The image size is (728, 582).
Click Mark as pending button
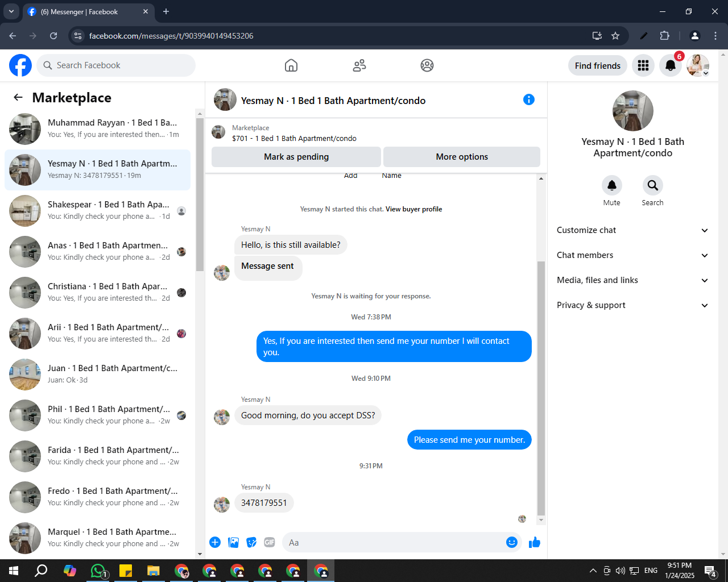pyautogui.click(x=296, y=157)
